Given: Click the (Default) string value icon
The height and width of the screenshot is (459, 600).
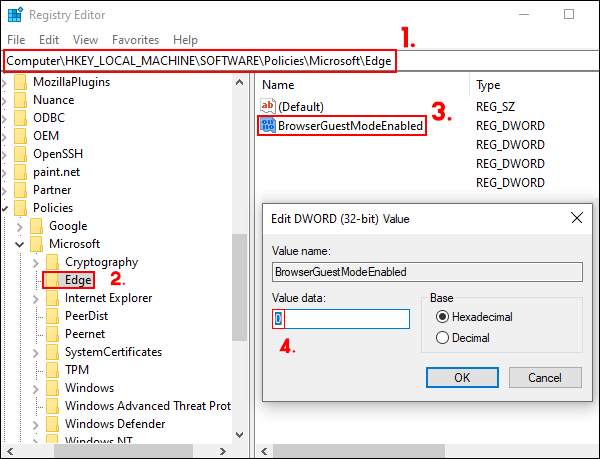Looking at the screenshot, I should (268, 106).
